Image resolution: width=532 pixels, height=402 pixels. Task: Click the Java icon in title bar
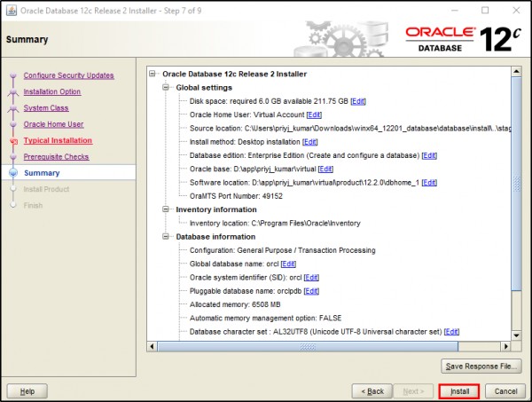click(12, 11)
